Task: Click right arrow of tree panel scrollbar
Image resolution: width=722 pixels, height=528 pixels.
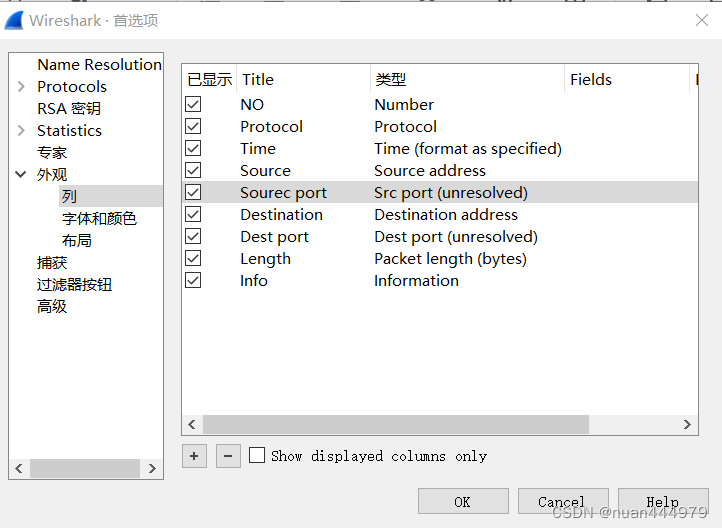Action: click(x=152, y=469)
